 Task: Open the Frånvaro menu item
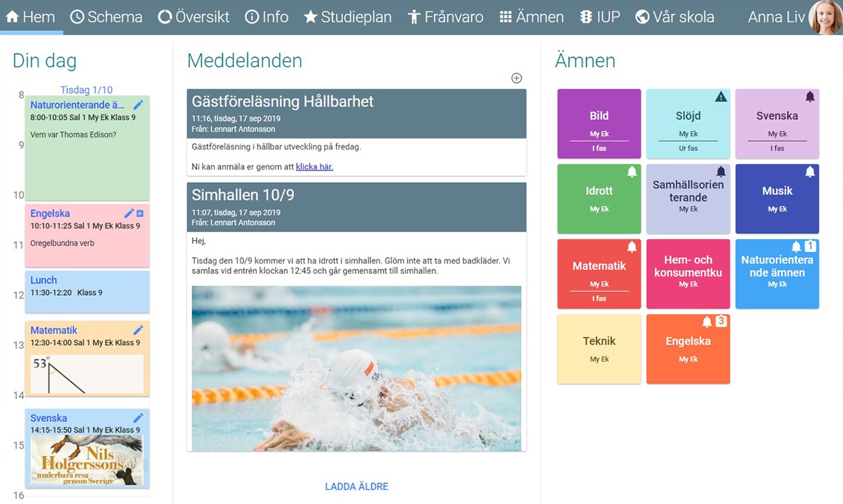445,17
